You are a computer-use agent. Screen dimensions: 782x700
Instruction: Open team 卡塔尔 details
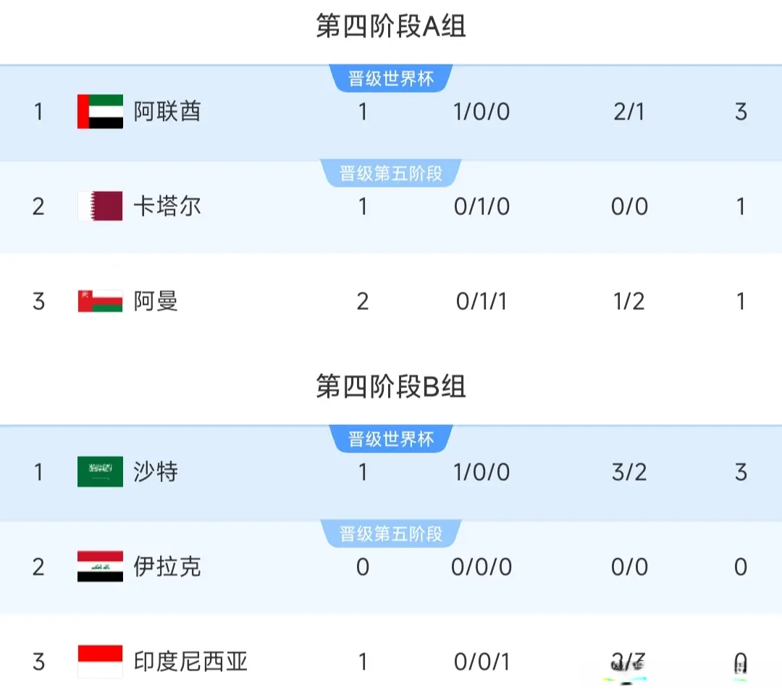coord(167,206)
